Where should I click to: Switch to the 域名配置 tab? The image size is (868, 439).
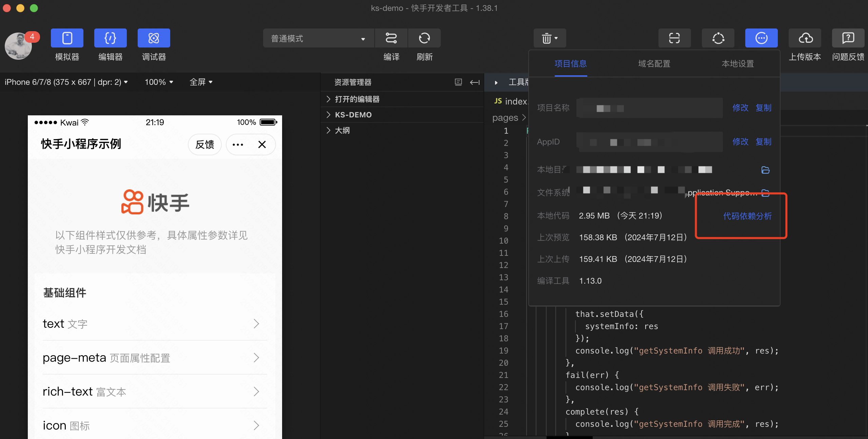coord(654,64)
